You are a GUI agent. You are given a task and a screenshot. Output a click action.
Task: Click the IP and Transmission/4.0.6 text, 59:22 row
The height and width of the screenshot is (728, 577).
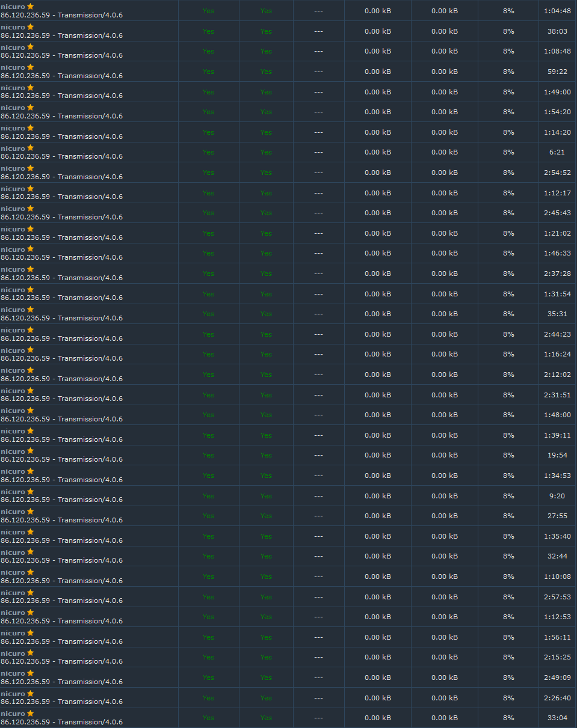(x=61, y=76)
